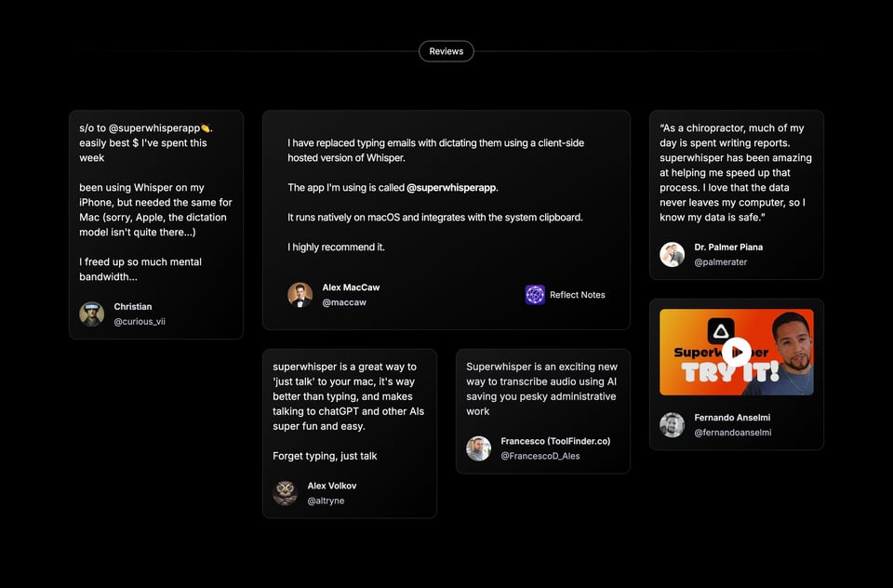The width and height of the screenshot is (893, 588).
Task: Click the name Alex Volkov
Action: click(x=332, y=486)
